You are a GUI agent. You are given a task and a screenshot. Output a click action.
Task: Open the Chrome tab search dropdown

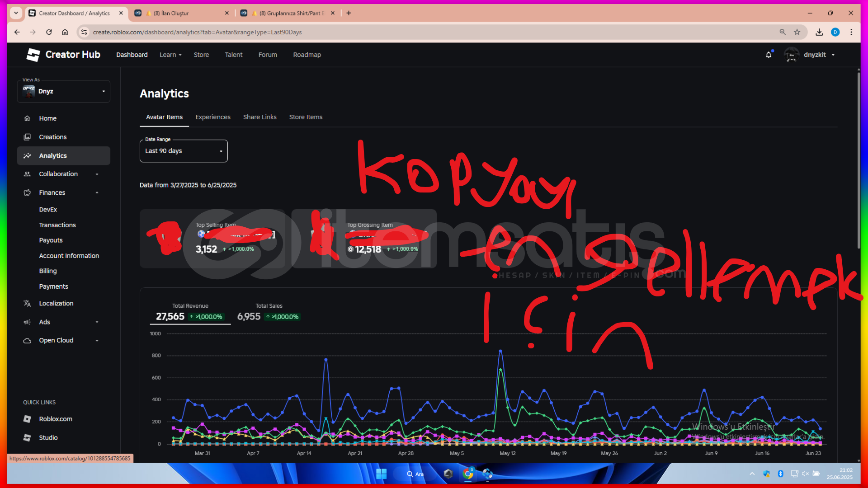tap(16, 13)
